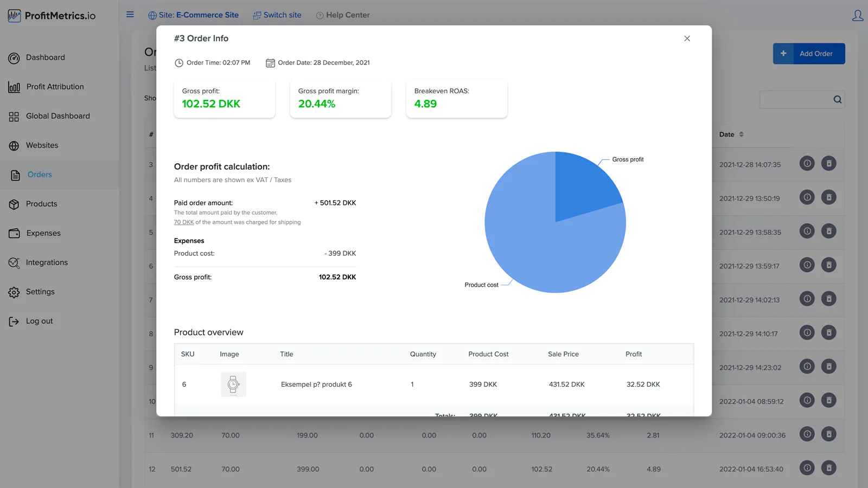Delete order dated 2022-01-04 08:59:12
Screen dimensions: 868x488
(x=829, y=400)
